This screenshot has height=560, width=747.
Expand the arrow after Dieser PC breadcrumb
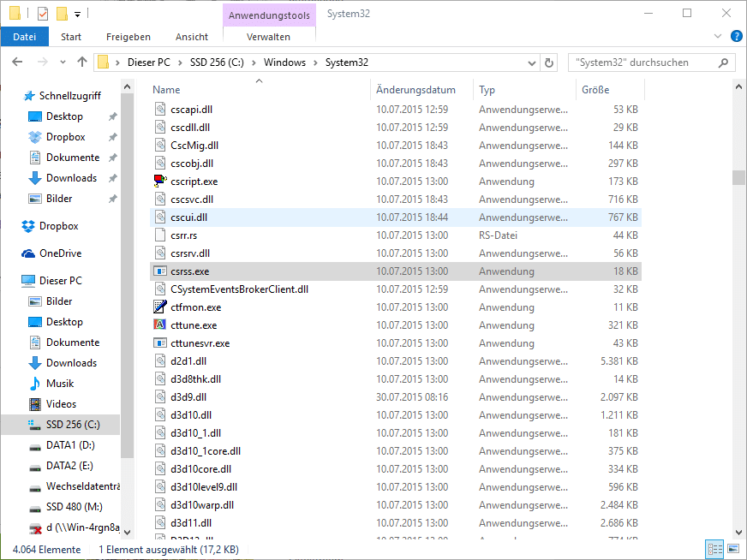coord(180,63)
